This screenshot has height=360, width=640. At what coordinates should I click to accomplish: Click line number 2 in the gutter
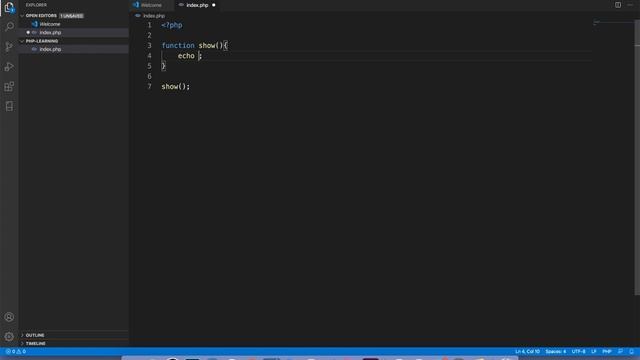(x=149, y=35)
